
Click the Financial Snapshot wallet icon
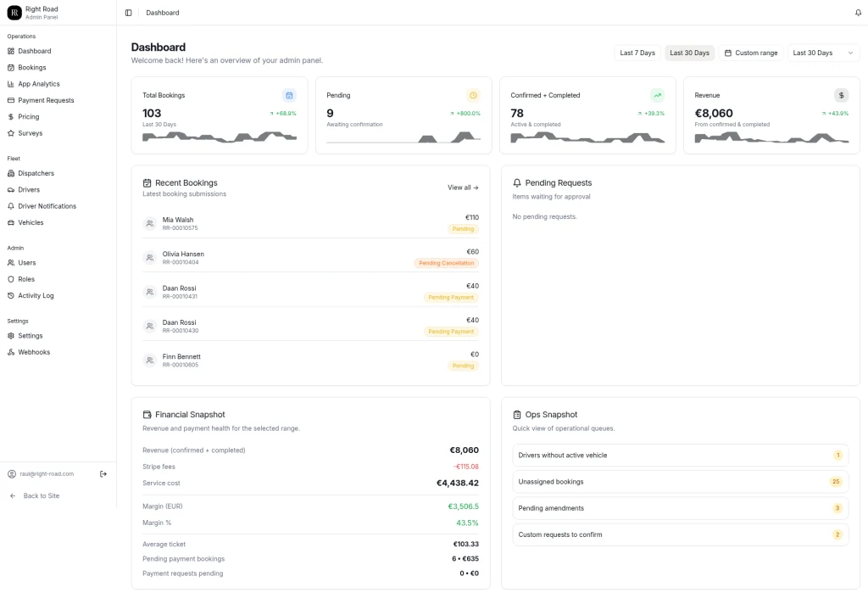[x=147, y=415]
